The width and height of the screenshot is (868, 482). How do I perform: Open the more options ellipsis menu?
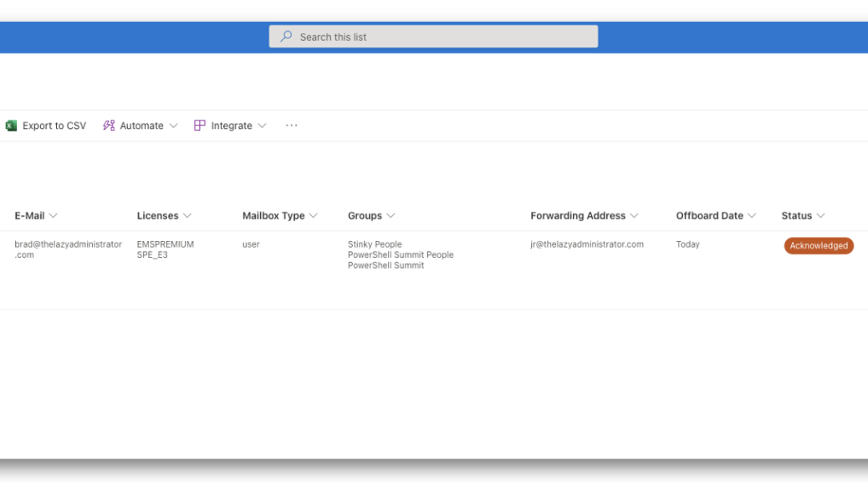(x=292, y=126)
